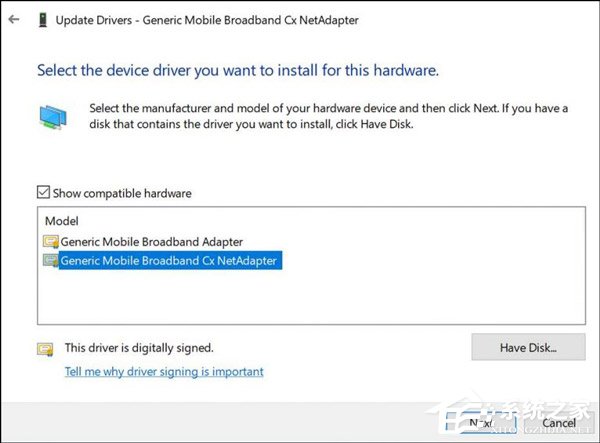Open 'Tell me why driver signing is important'
The width and height of the screenshot is (600, 443).
point(164,371)
